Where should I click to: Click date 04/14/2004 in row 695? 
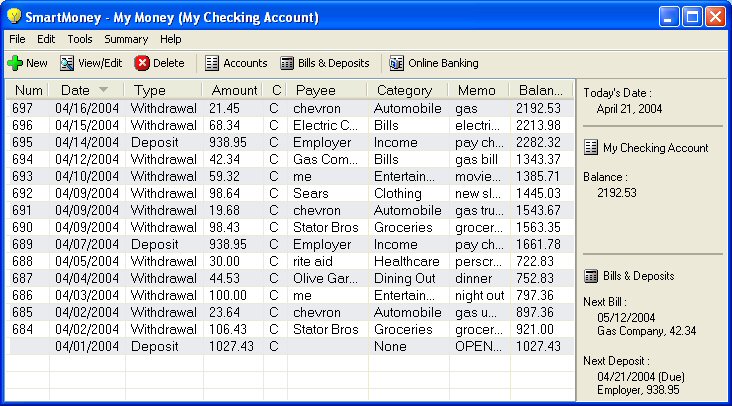pyautogui.click(x=87, y=142)
